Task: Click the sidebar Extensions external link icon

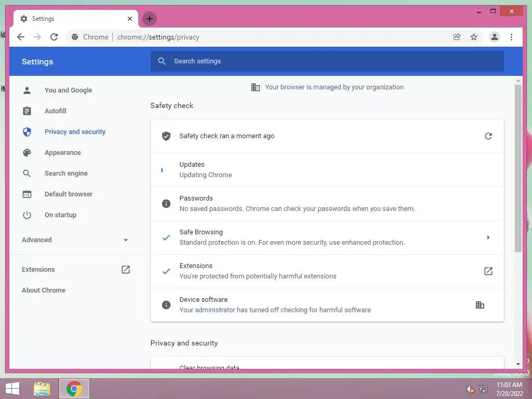Action: pos(126,270)
